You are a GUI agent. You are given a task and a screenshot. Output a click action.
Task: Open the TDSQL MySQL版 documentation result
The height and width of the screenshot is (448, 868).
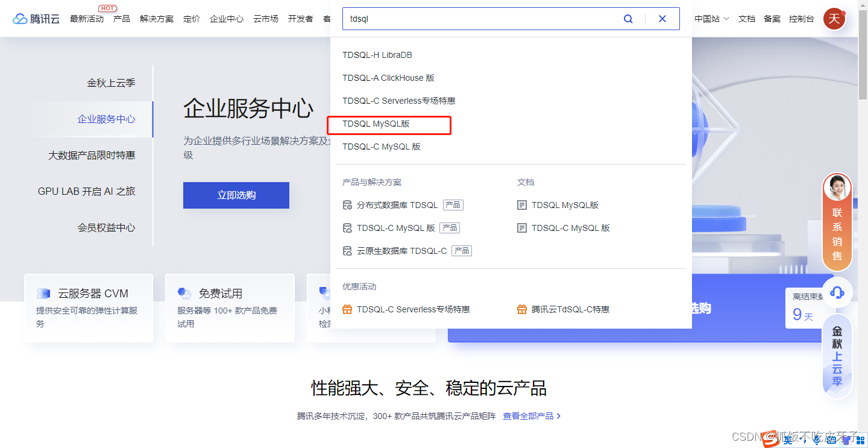(565, 205)
